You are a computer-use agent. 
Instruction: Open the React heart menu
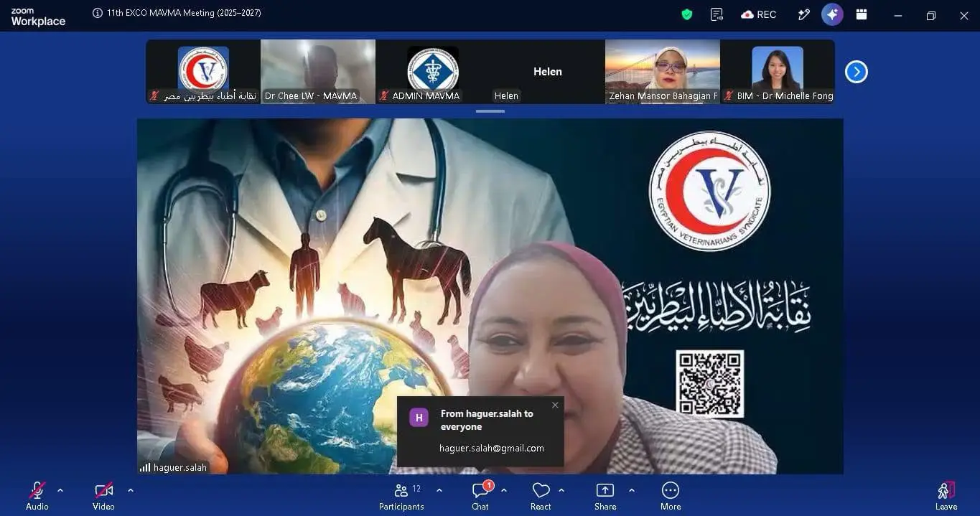pyautogui.click(x=541, y=495)
